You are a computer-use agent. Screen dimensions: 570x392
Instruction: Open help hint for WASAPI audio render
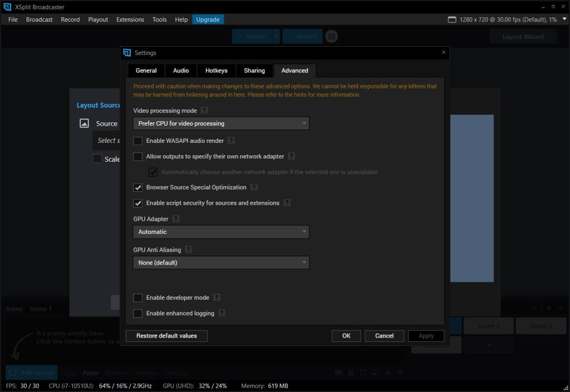(231, 141)
